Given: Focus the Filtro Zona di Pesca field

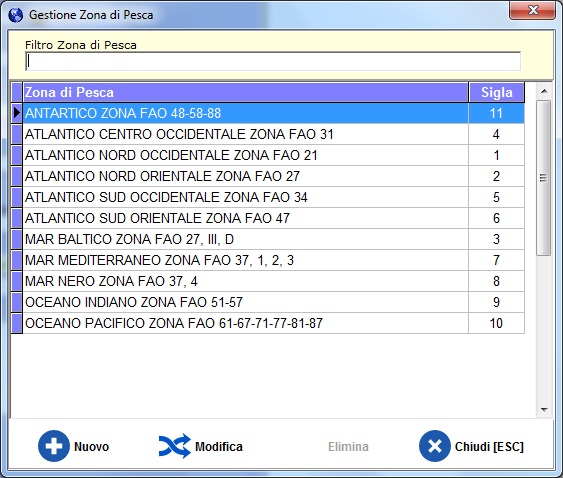Looking at the screenshot, I should pos(273,61).
